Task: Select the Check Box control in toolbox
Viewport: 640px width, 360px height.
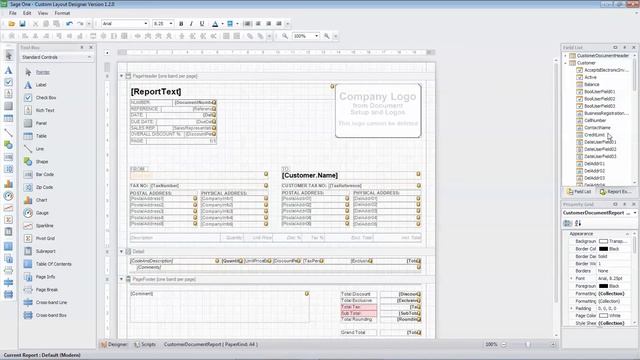Action: 46,98
